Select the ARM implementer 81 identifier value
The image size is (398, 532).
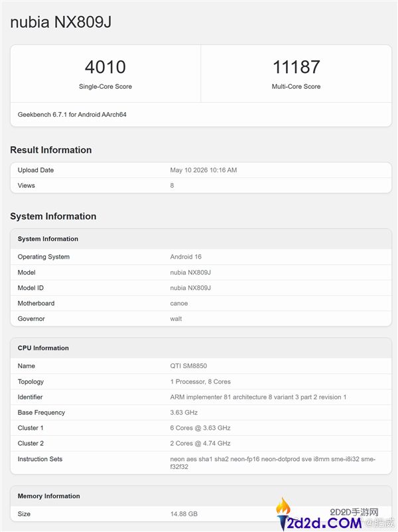(258, 397)
